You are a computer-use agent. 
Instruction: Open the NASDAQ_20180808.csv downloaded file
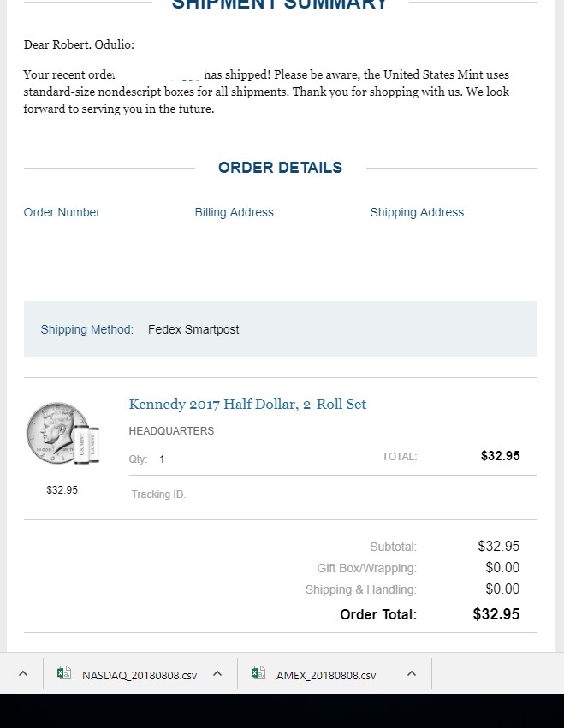(139, 675)
